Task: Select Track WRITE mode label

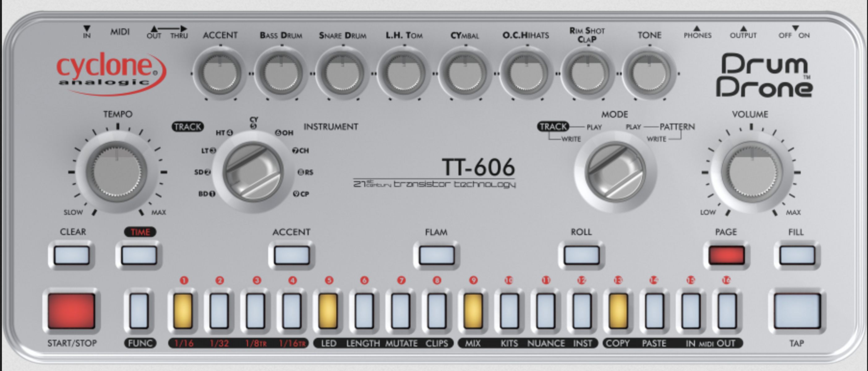Action: pyautogui.click(x=571, y=139)
